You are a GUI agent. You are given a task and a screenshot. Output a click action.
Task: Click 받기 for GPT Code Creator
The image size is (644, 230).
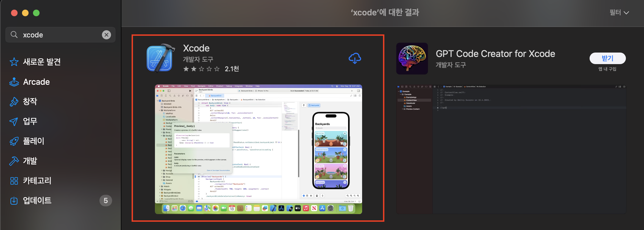click(x=607, y=58)
